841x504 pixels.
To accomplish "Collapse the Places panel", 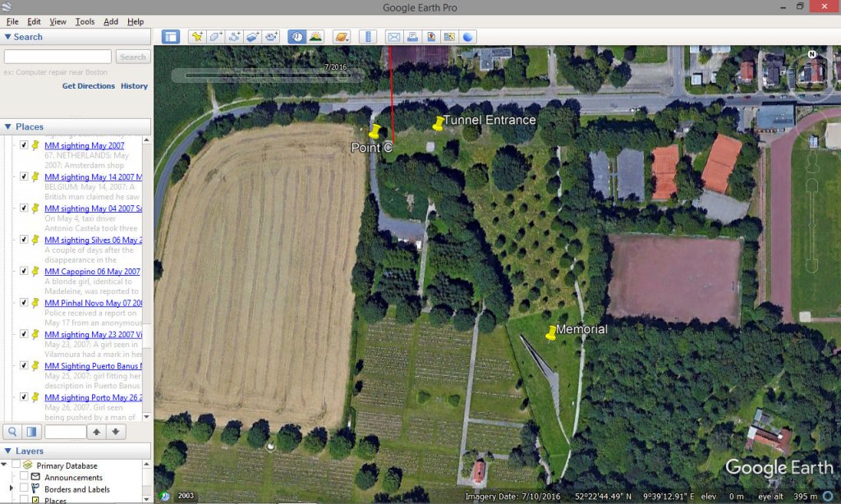I will tap(8, 126).
